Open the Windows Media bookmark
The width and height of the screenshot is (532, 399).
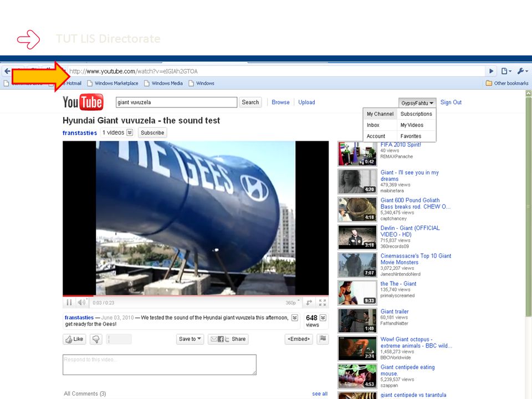(163, 83)
